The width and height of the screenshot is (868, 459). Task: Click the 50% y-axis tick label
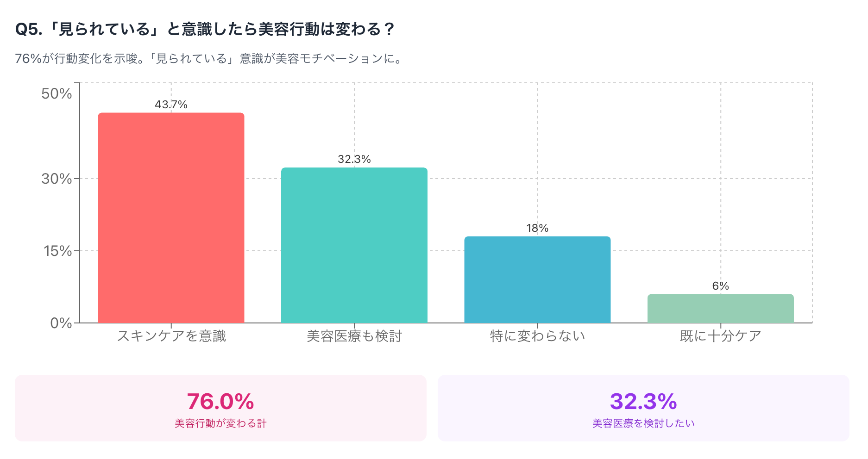point(57,93)
